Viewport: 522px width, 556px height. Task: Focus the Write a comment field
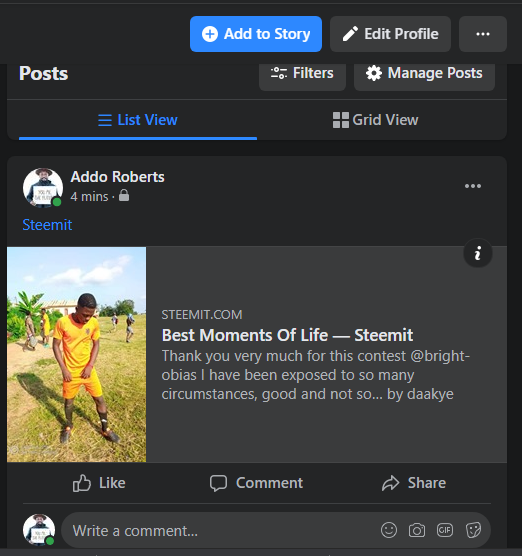point(276,530)
